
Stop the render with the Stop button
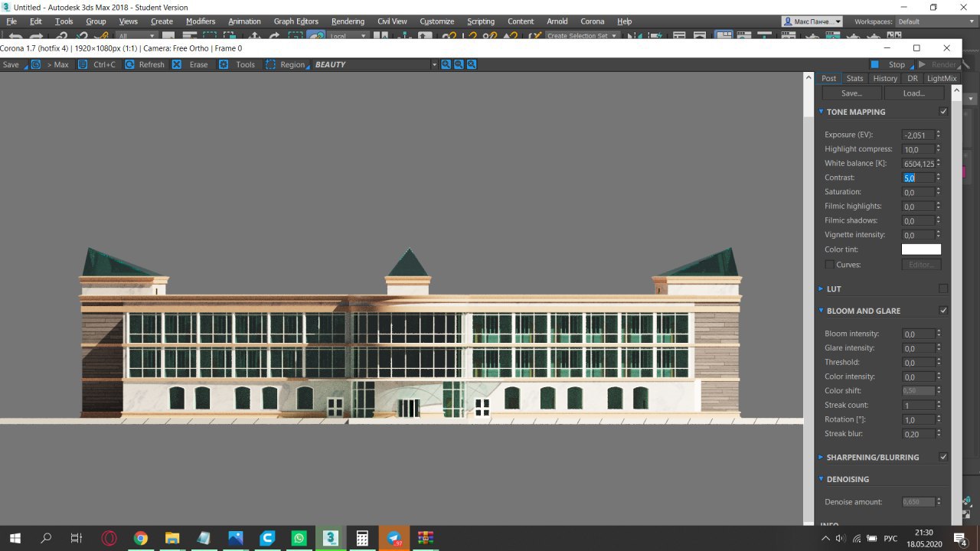tap(889, 64)
